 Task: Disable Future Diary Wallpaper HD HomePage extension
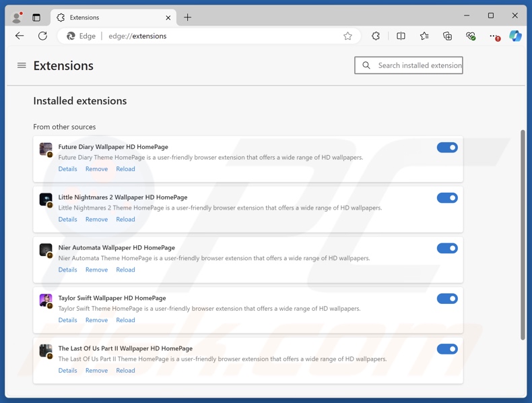tap(447, 148)
